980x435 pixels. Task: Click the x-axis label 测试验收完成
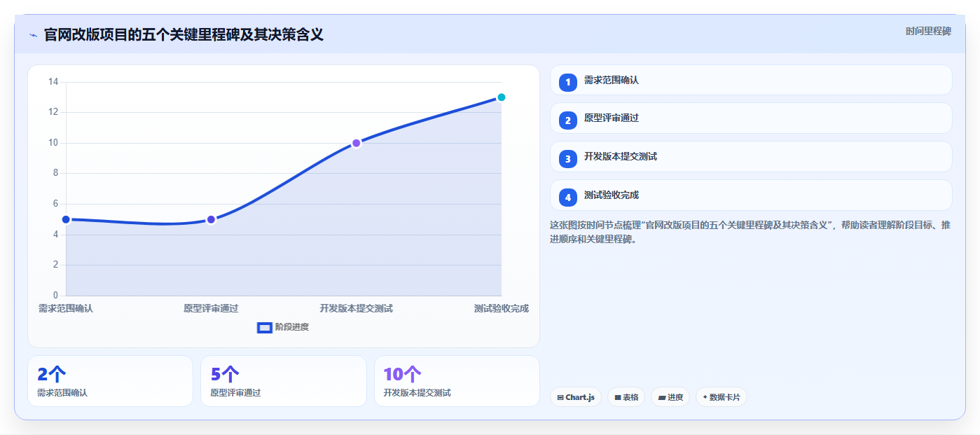click(x=502, y=308)
